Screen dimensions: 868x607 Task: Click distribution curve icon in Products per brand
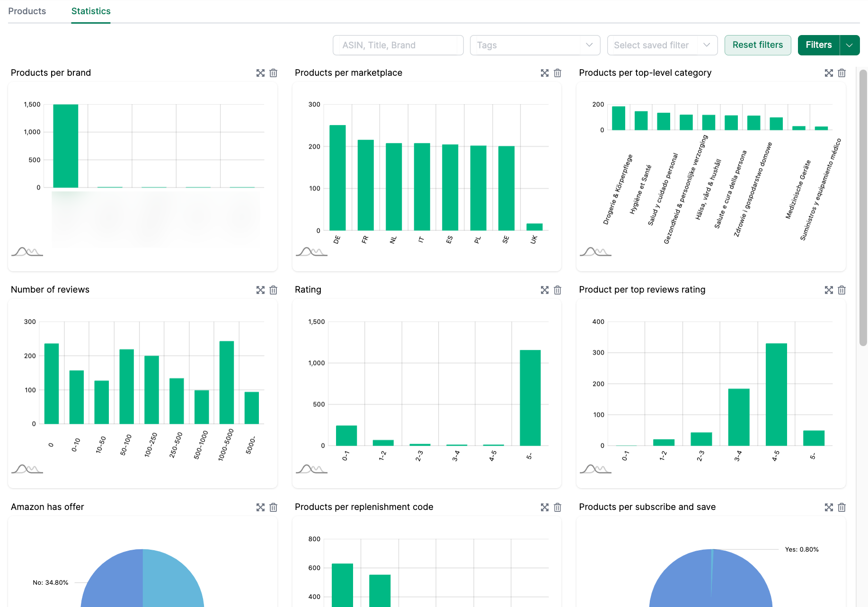click(27, 251)
